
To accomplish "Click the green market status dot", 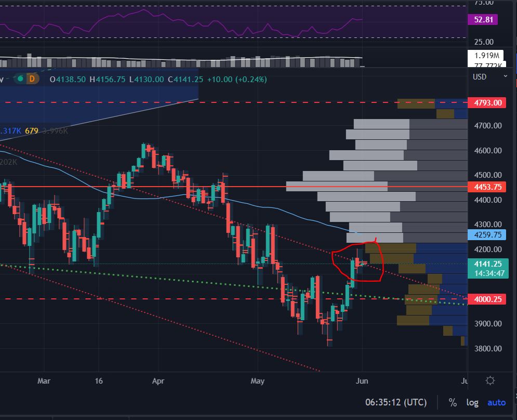I will [x=20, y=79].
